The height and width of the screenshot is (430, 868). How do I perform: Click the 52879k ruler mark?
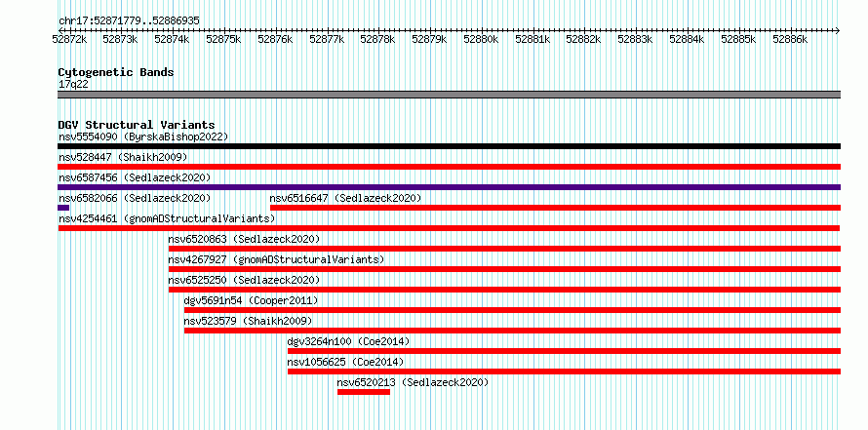pyautogui.click(x=429, y=39)
